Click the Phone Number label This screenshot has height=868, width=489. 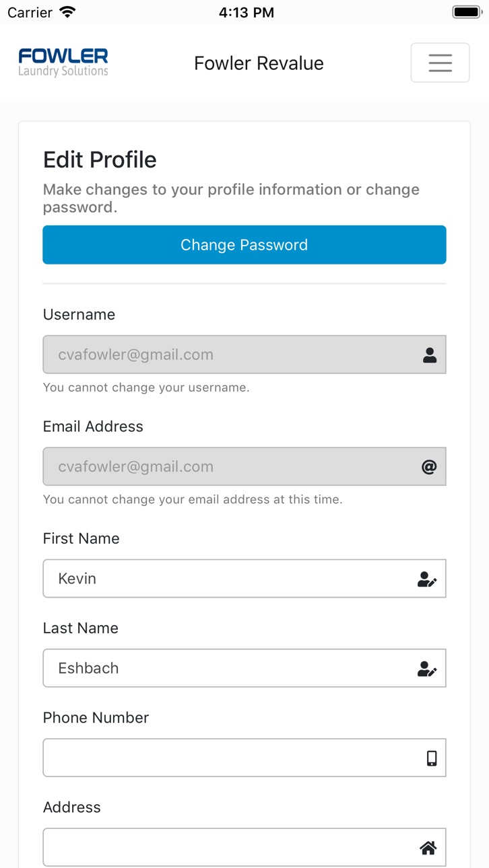pos(96,718)
